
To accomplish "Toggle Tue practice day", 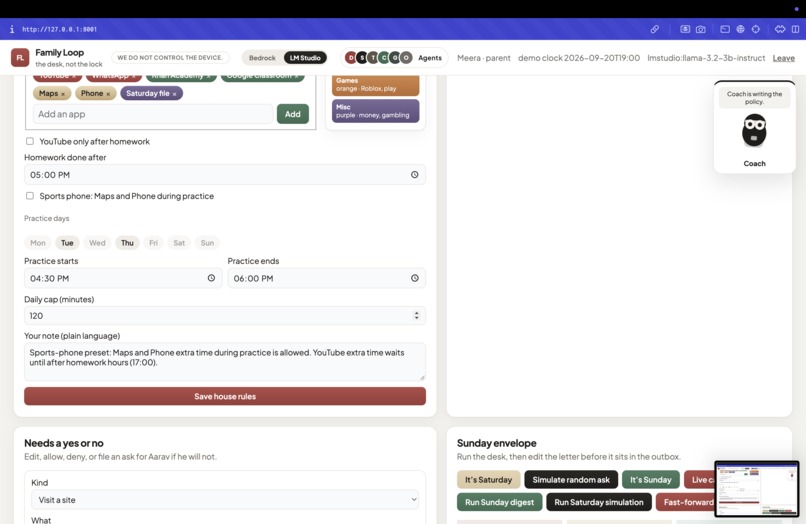I will [67, 243].
